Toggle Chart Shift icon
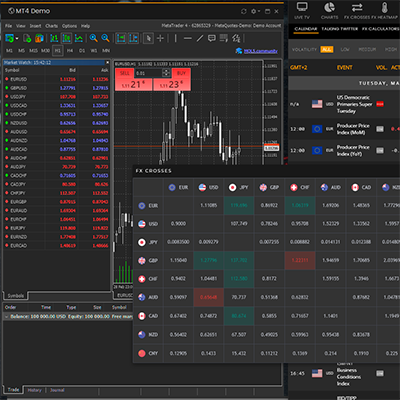The width and height of the screenshot is (400, 400). pyautogui.click(x=133, y=38)
